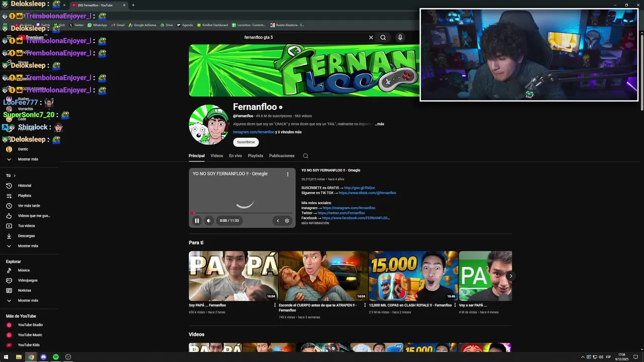Open File Explorer from the taskbar
Viewport: 644px width, 362px height.
tap(19, 357)
